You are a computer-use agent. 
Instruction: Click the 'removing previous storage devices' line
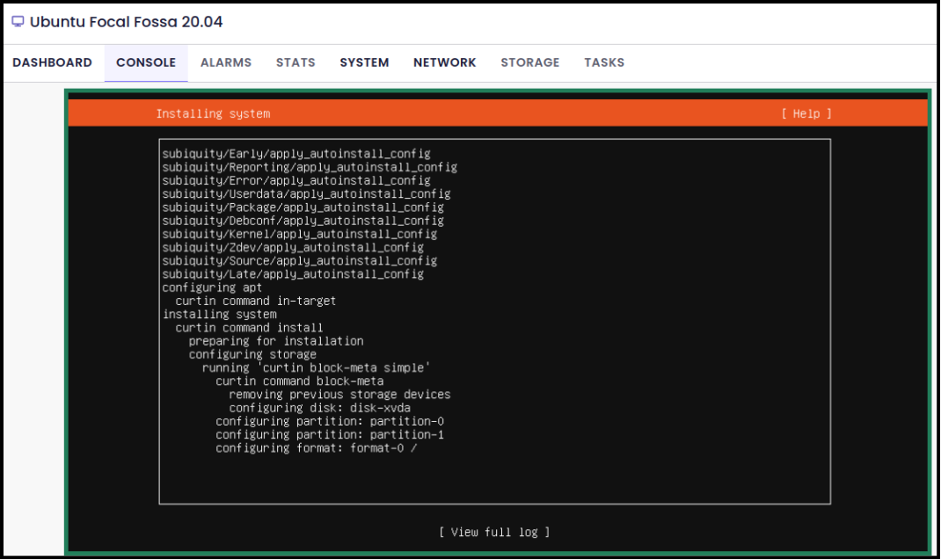coord(339,395)
